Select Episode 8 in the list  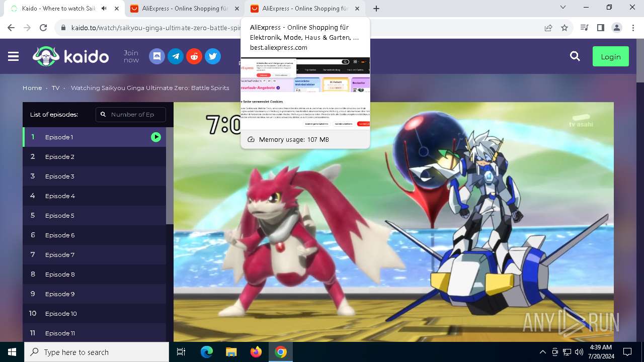[94, 274]
